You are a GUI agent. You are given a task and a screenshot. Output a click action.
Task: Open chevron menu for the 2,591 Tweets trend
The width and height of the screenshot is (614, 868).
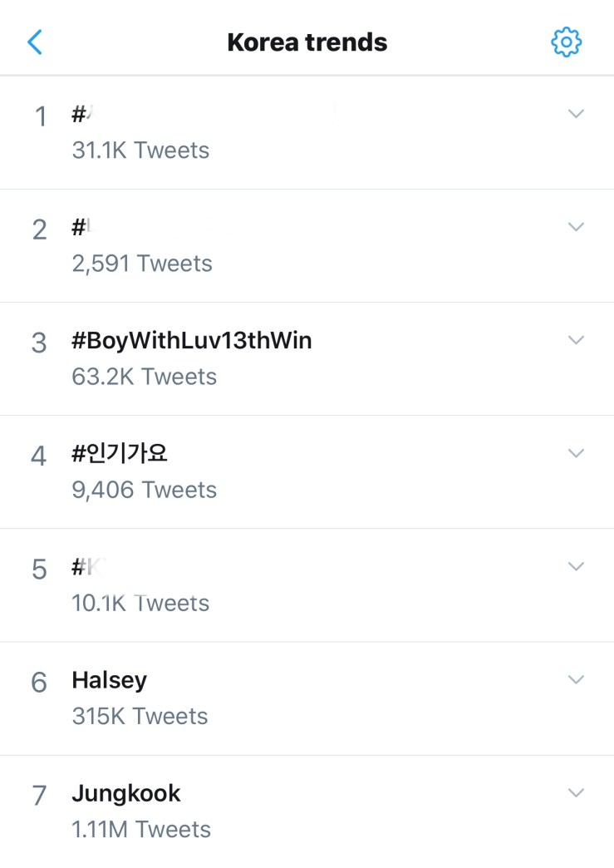pos(576,227)
